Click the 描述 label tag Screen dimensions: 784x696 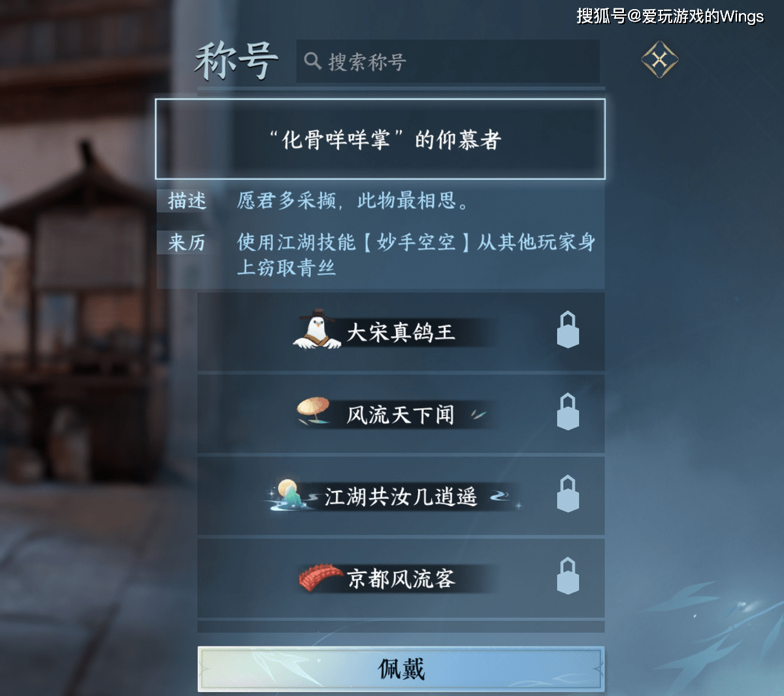click(187, 200)
